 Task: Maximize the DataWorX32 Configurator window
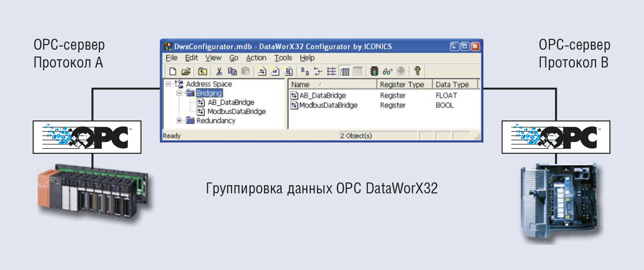coord(465,47)
